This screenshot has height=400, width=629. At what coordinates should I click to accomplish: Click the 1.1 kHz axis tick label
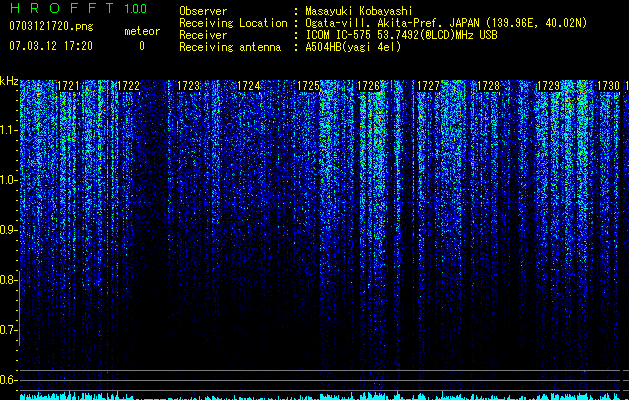click(x=6, y=130)
